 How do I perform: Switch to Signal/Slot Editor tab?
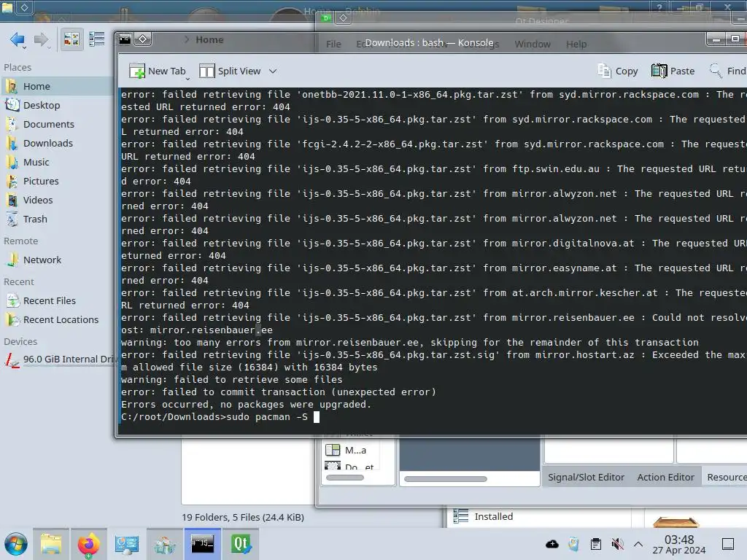(x=586, y=477)
